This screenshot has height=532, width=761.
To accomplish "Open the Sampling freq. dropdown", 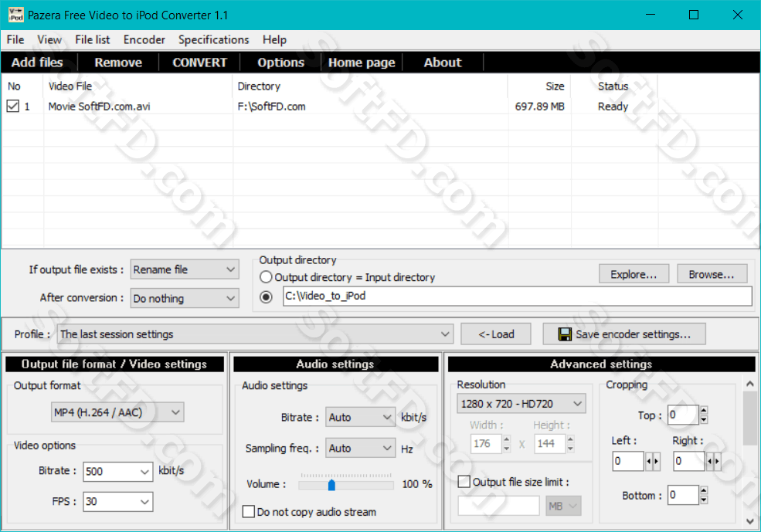I will pyautogui.click(x=360, y=448).
